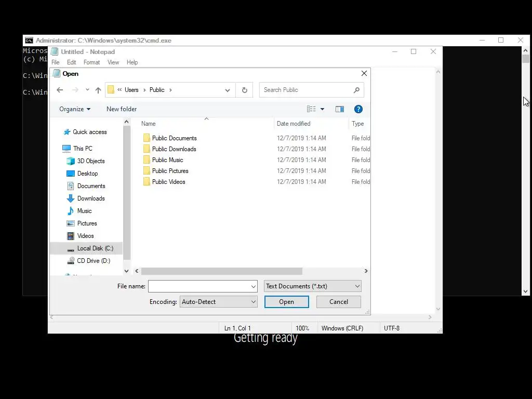Click the right scroll arrow of file list
The image size is (532, 399).
(366, 271)
